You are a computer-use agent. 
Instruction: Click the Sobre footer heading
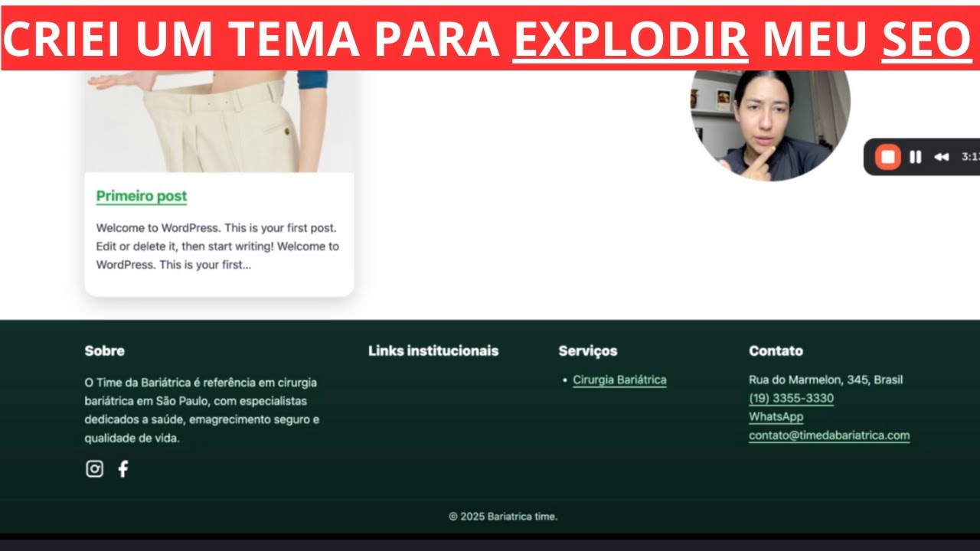pos(104,351)
